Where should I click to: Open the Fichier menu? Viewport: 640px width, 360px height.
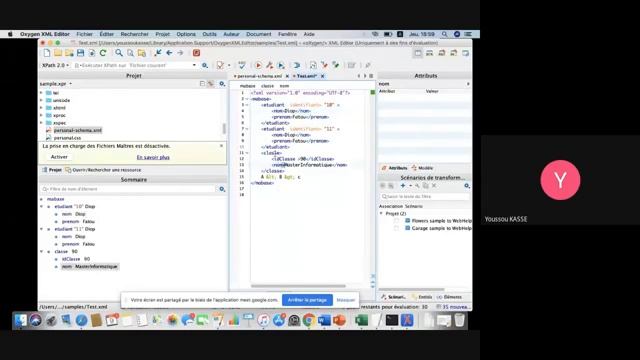[x=84, y=34]
